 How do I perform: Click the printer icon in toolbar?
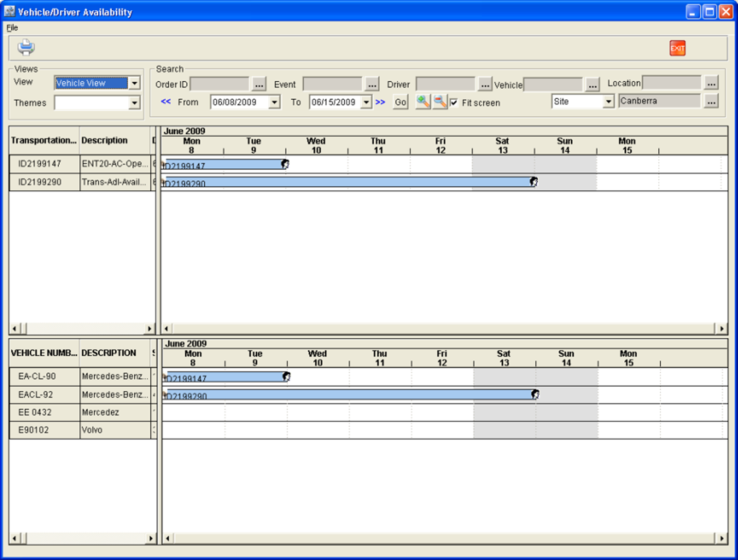(x=26, y=47)
